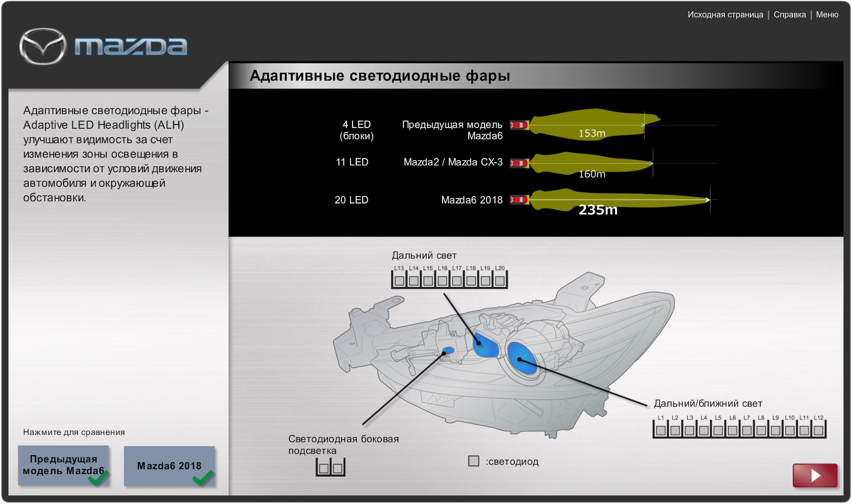Click the 11 LED label
Screen dimensions: 852x504
pyautogui.click(x=352, y=162)
